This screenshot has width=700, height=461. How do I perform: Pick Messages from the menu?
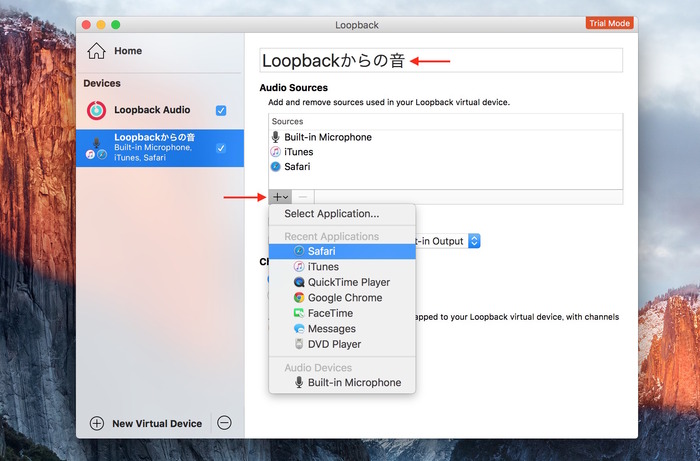tap(342, 329)
